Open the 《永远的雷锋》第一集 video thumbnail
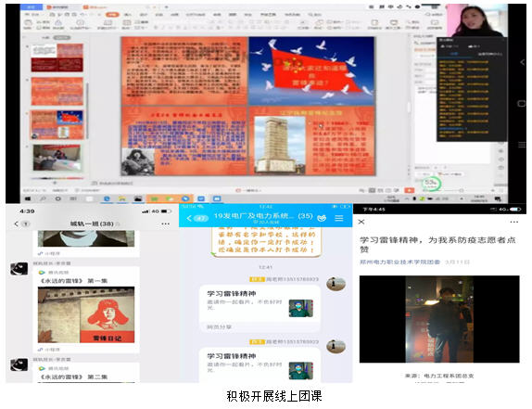Image resolution: width=532 pixels, height=409 pixels. 86,314
